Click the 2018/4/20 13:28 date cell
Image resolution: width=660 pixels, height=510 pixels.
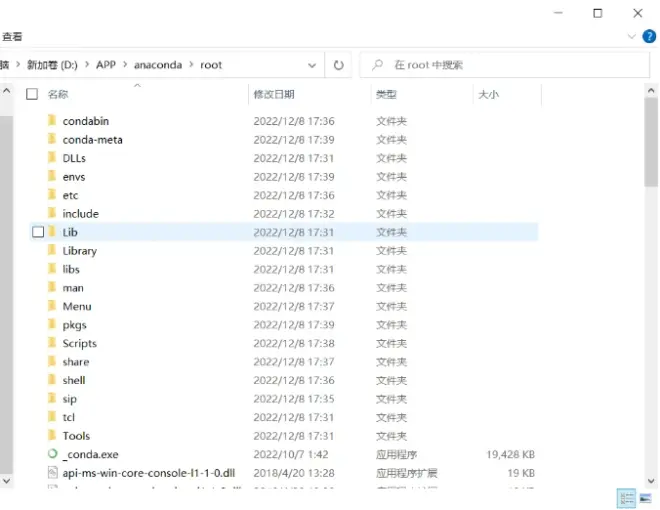tap(294, 473)
